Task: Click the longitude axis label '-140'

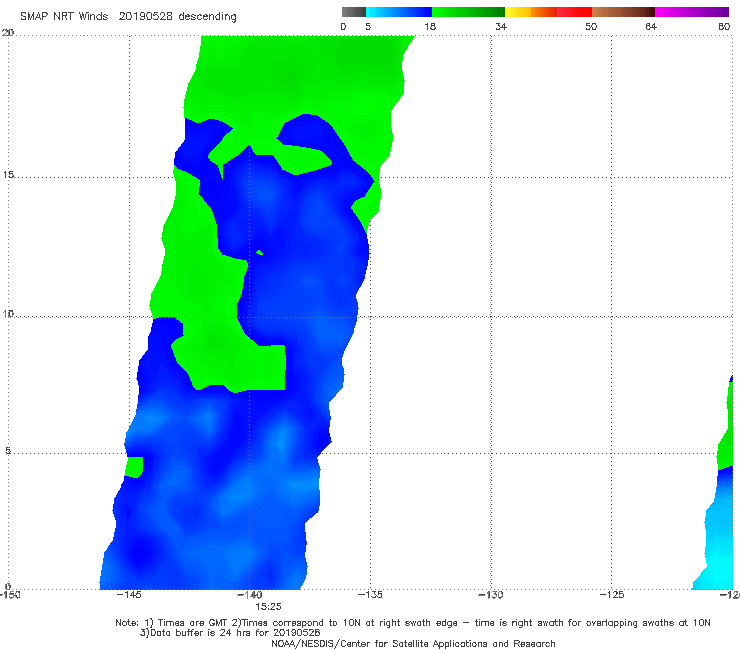Action: (249, 595)
